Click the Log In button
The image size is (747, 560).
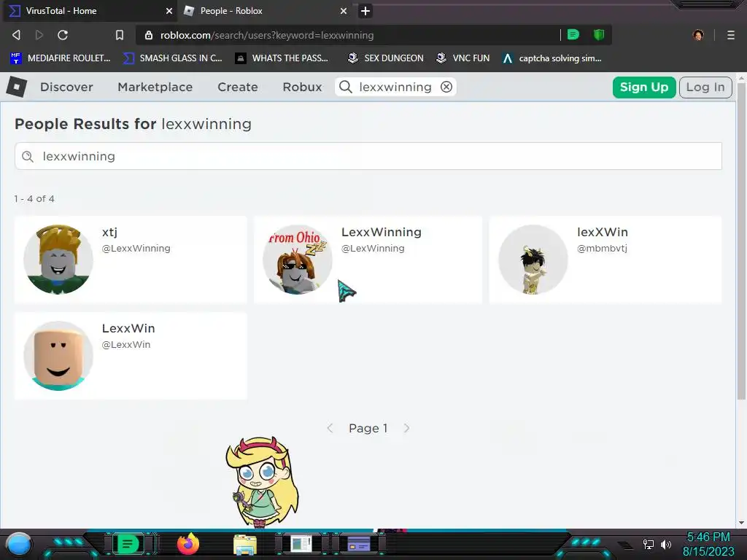pyautogui.click(x=705, y=87)
